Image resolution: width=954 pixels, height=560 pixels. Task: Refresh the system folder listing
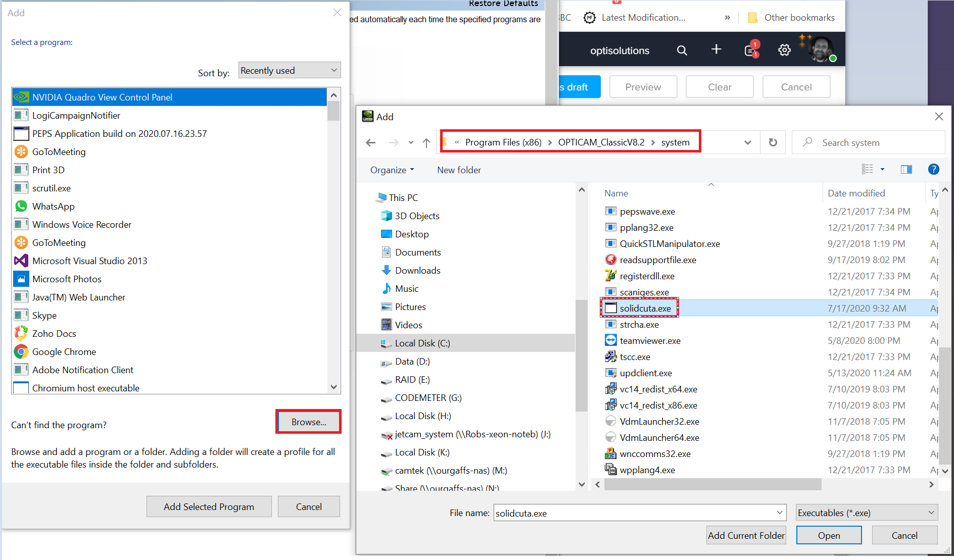pyautogui.click(x=773, y=142)
